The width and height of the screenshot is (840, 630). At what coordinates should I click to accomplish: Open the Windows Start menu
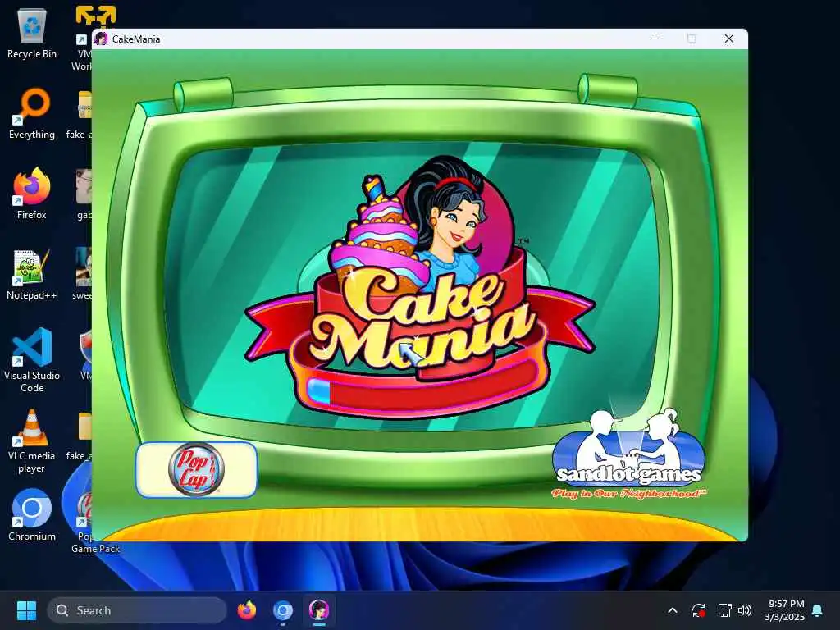[26, 610]
